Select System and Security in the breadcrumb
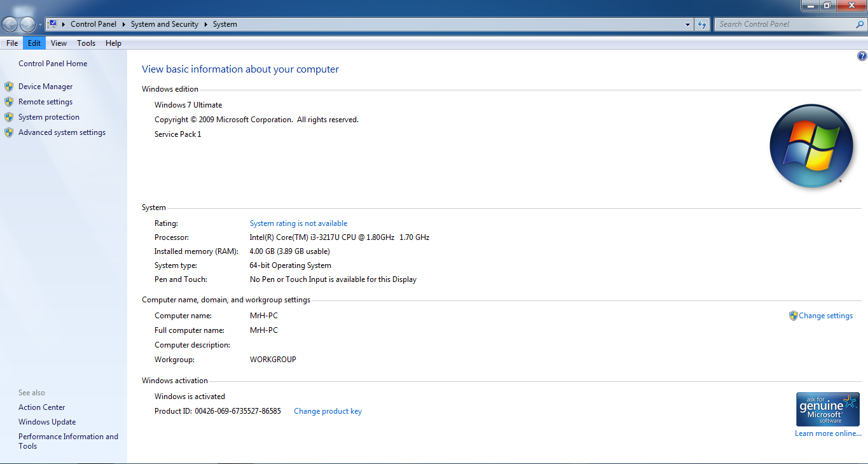This screenshot has width=868, height=464. [x=165, y=24]
